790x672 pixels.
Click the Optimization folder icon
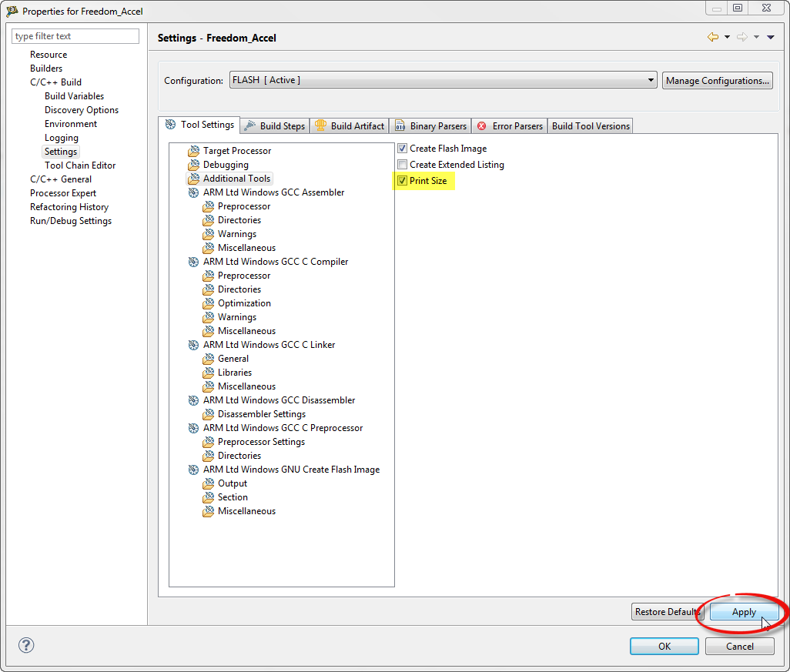208,303
